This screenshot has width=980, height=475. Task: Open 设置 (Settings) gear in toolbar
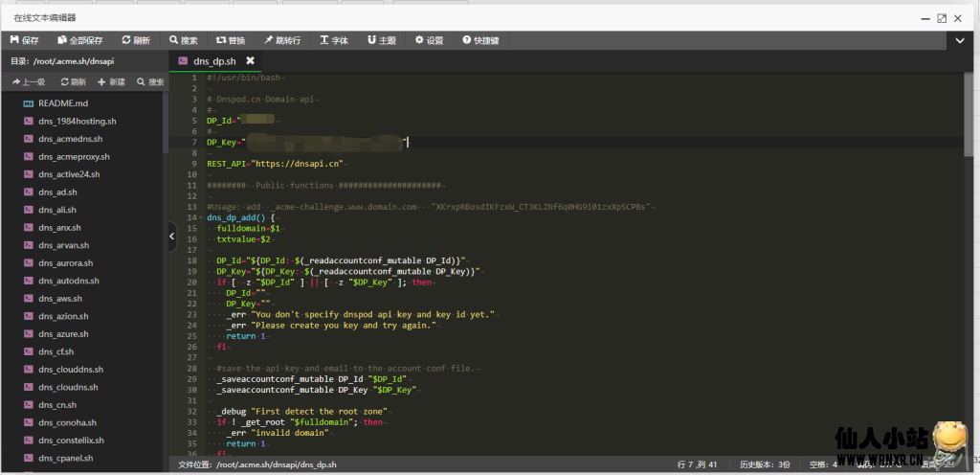click(429, 40)
